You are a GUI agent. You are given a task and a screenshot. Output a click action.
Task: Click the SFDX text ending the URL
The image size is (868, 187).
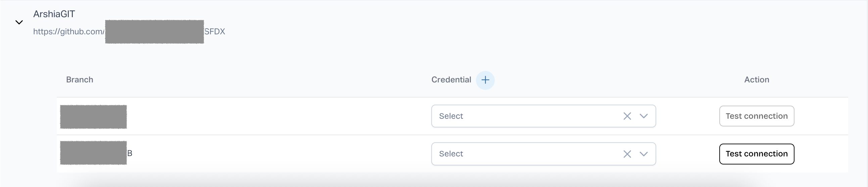(214, 31)
